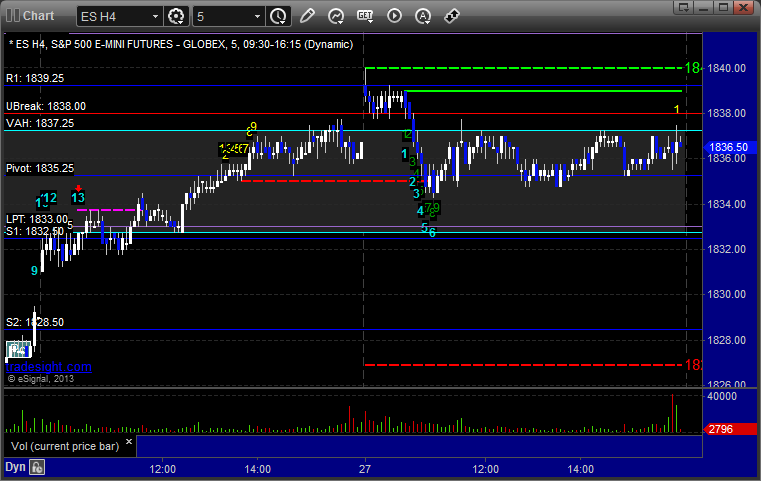Click the 1830.00 price axis label
Image resolution: width=761 pixels, height=481 pixels.
click(727, 294)
